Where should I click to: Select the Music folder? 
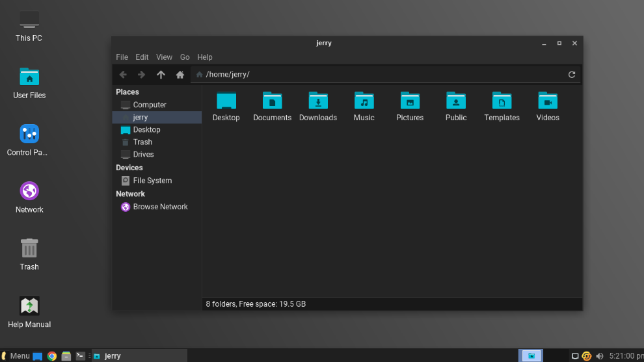click(x=364, y=107)
